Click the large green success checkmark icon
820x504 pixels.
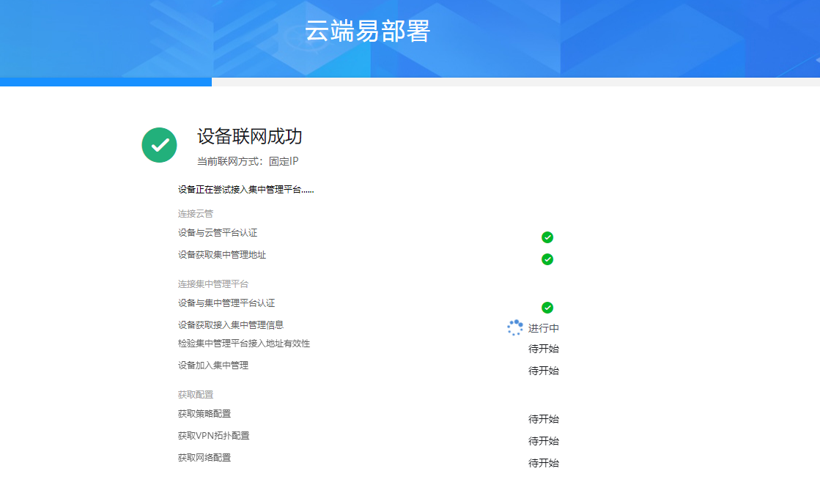coord(159,145)
